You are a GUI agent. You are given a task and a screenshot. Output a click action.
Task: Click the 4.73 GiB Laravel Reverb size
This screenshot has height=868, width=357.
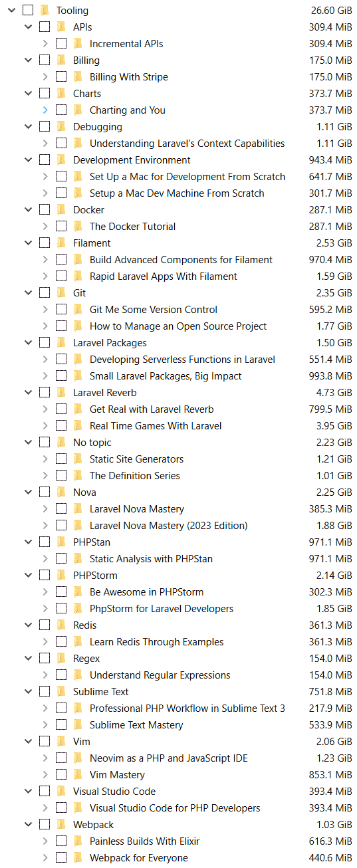[x=334, y=392]
